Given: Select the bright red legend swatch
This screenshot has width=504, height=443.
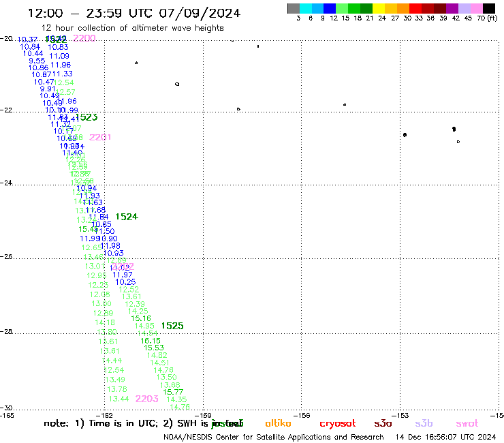Looking at the screenshot, I should coord(415,8).
